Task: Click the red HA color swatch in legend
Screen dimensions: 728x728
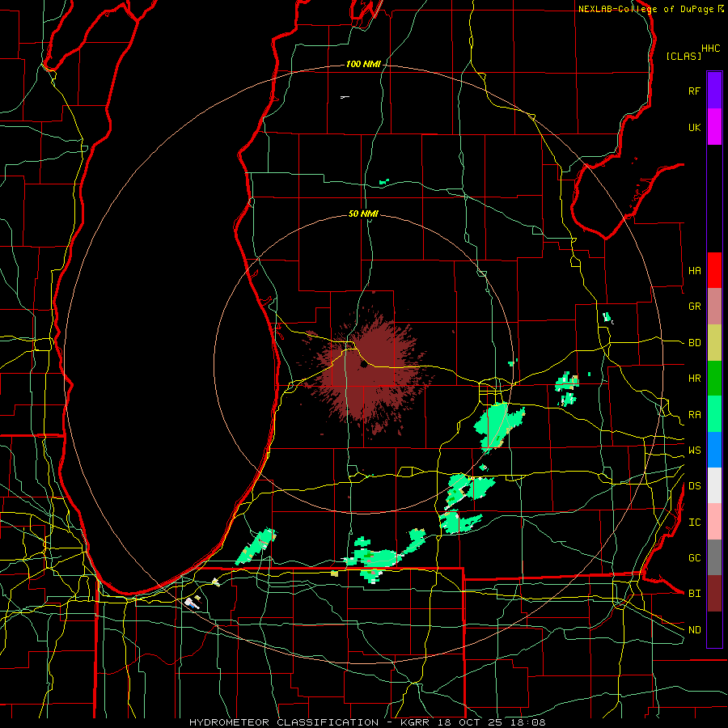Action: point(714,270)
